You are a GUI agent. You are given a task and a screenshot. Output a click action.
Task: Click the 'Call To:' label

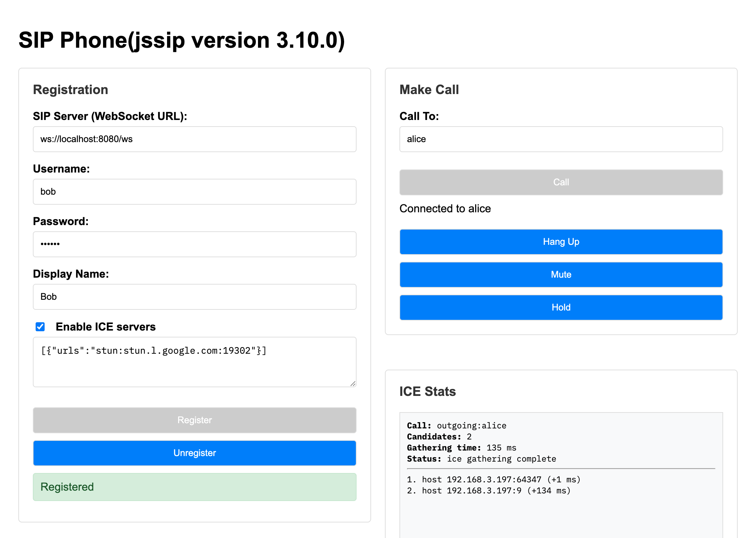coord(419,116)
